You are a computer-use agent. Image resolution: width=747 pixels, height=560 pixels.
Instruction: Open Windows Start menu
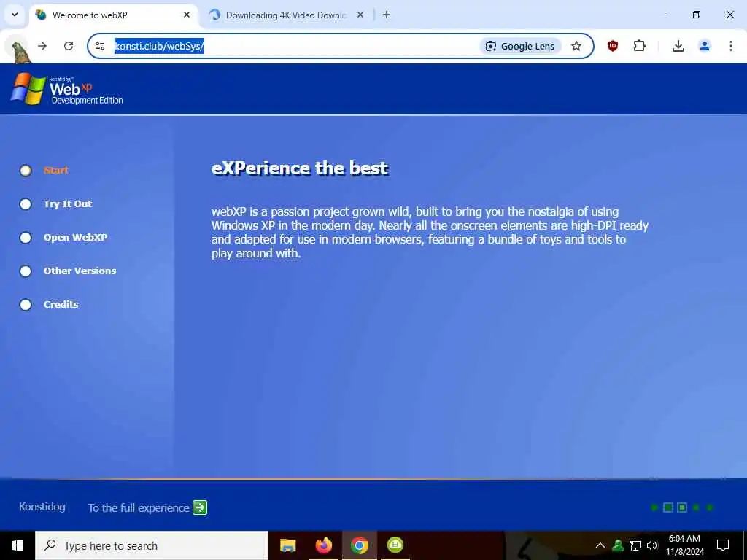[x=18, y=545]
